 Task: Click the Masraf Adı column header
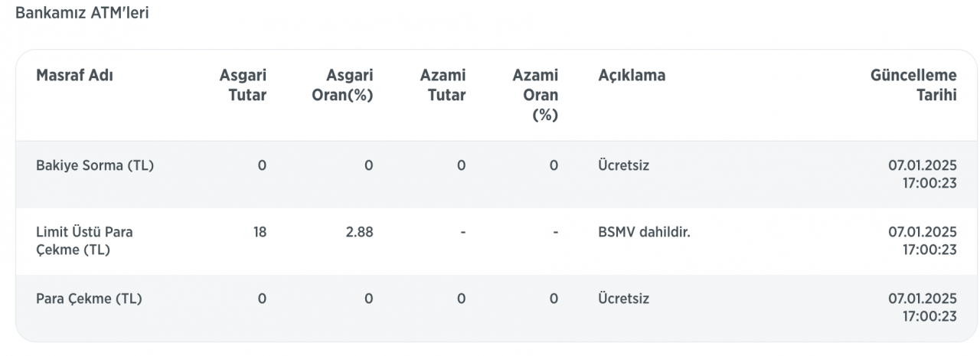coord(75,75)
